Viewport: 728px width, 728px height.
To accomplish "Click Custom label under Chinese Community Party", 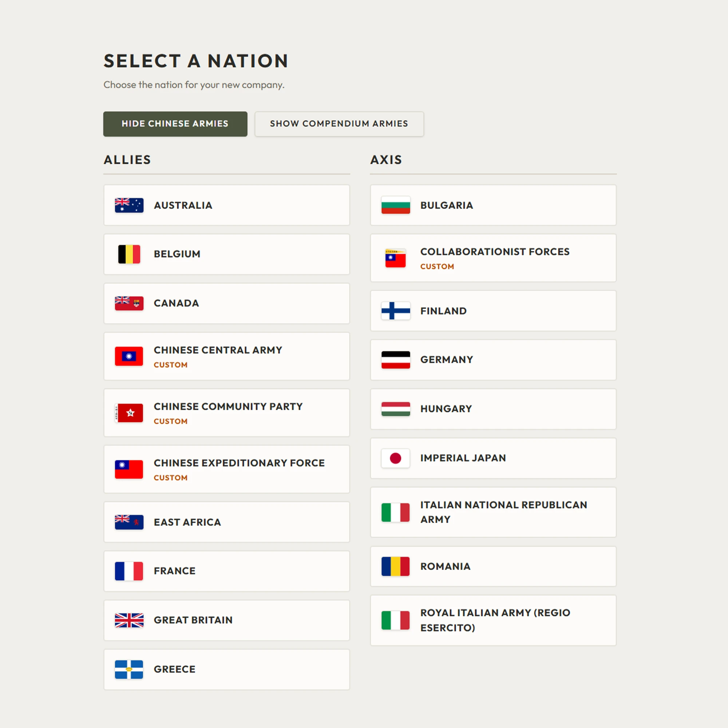I will (x=171, y=421).
